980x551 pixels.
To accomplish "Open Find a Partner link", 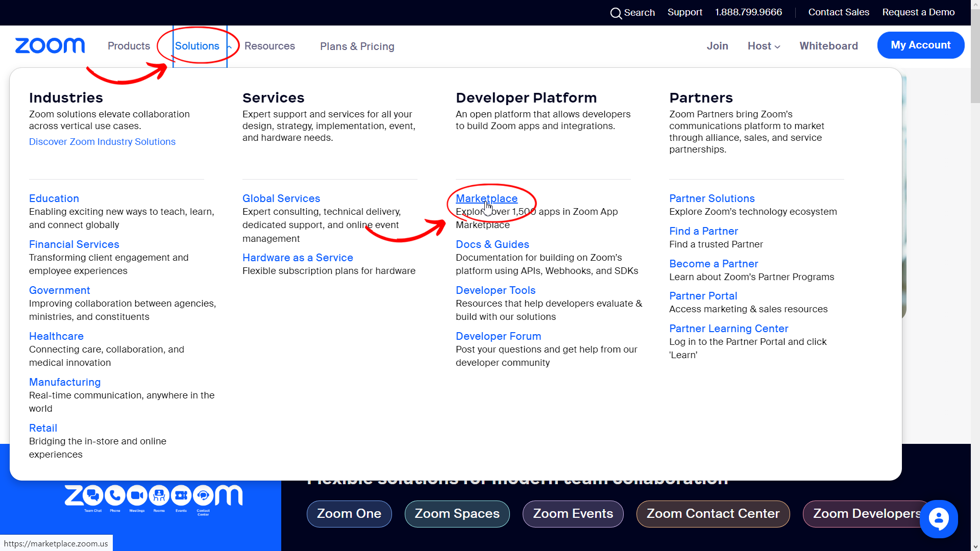I will click(x=703, y=231).
